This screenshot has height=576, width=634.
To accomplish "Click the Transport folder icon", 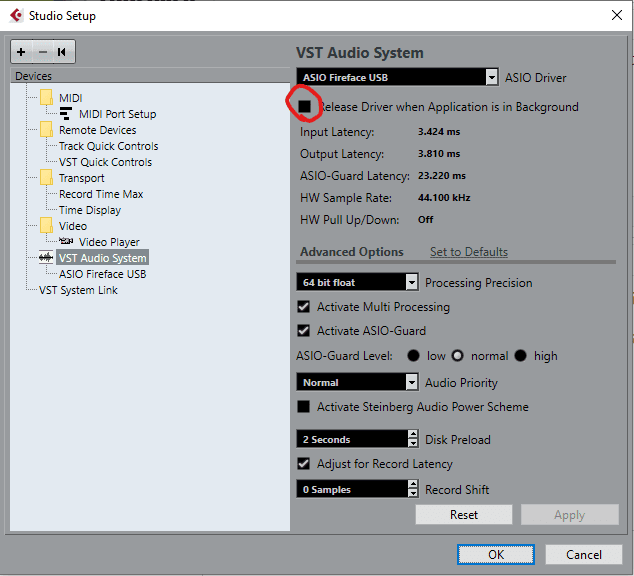I will click(46, 178).
